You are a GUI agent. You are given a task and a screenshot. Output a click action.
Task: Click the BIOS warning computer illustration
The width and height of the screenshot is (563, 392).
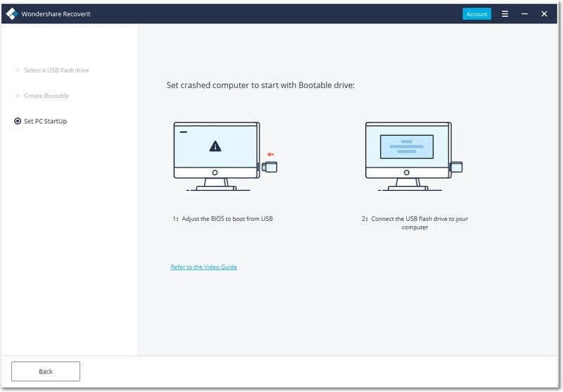tap(224, 156)
